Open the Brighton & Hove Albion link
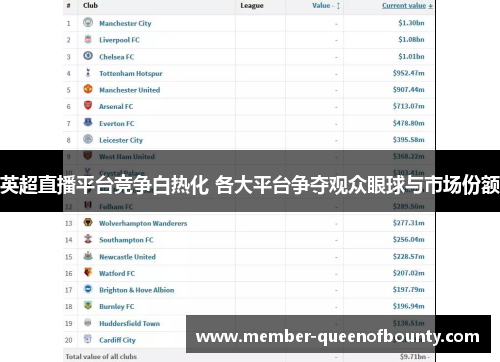 coord(137,290)
